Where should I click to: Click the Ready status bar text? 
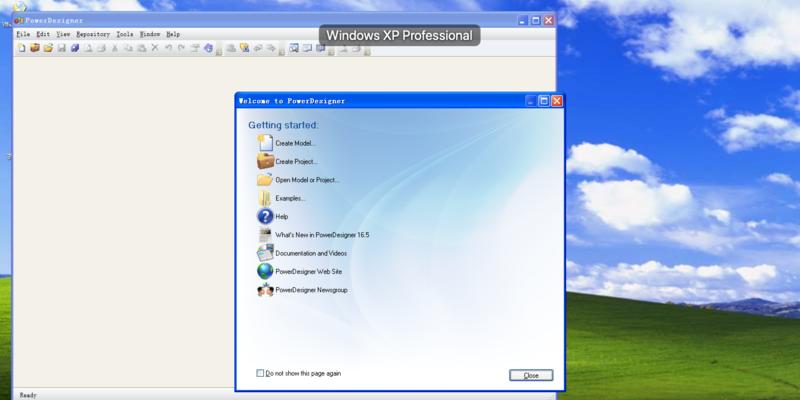[x=28, y=395]
